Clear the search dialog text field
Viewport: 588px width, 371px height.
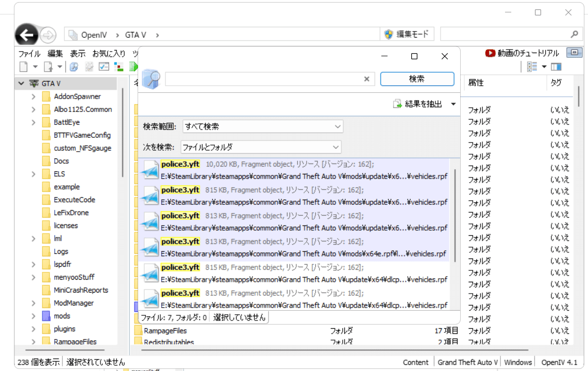(367, 79)
